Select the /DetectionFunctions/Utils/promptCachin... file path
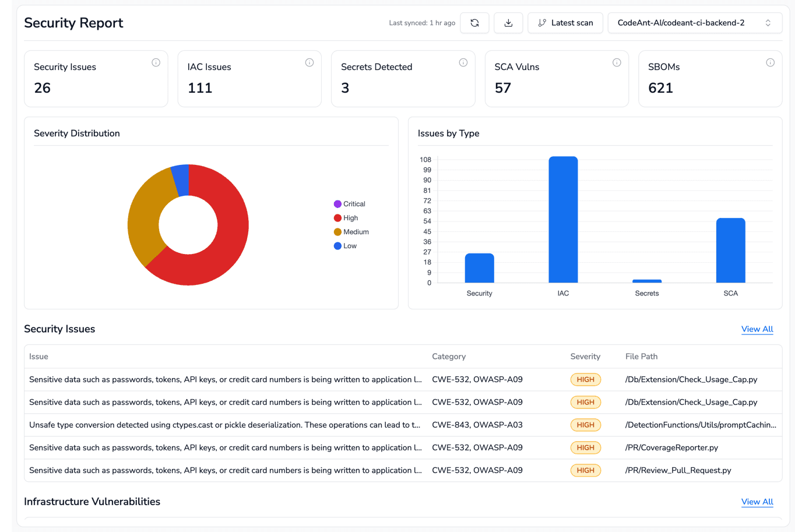Image resolution: width=795 pixels, height=532 pixels. coord(701,425)
